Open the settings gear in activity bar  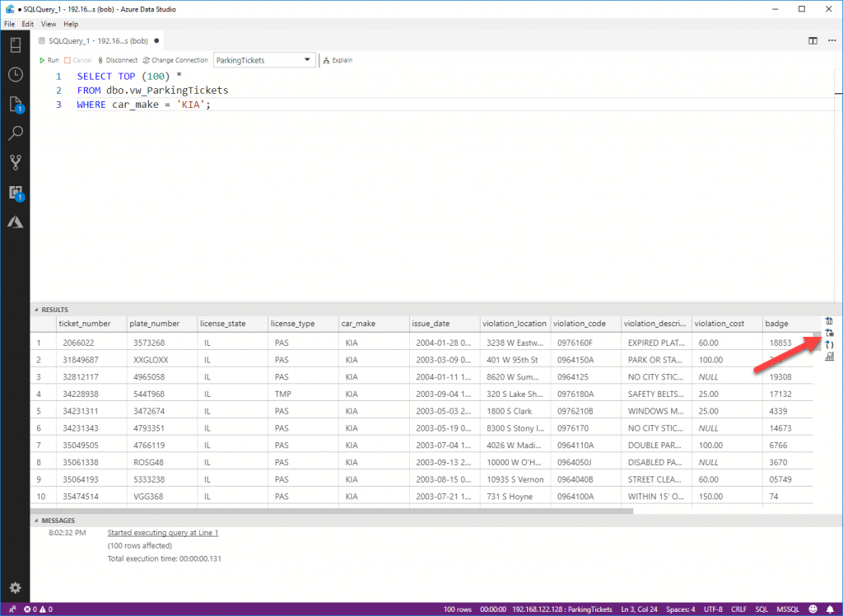click(15, 587)
